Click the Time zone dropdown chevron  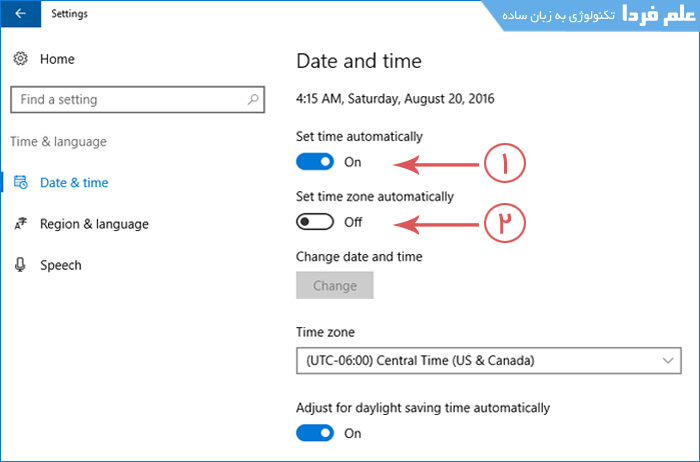click(668, 360)
